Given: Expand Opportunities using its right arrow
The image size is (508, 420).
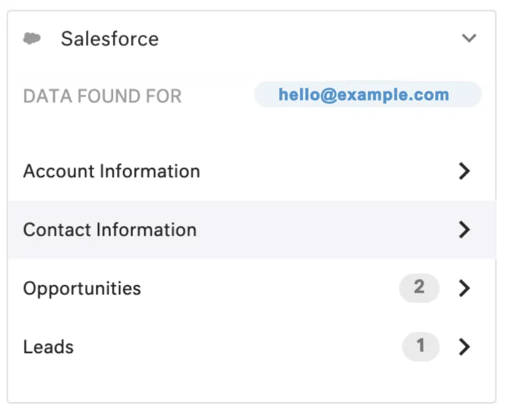Looking at the screenshot, I should (x=464, y=288).
